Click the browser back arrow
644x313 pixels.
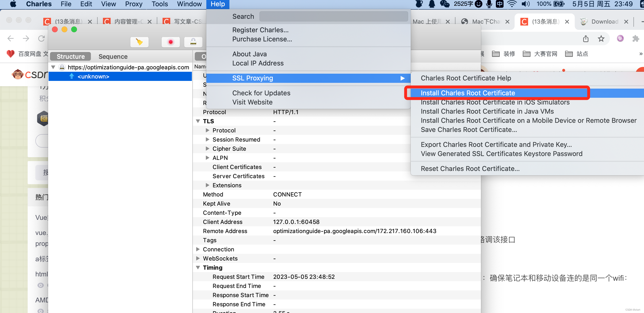point(11,38)
